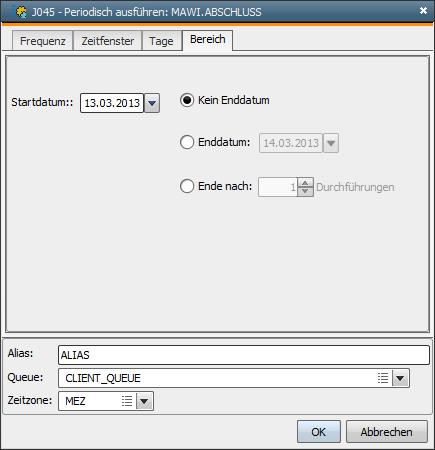435x450 pixels.
Task: Open the Zeitzone dropdown arrow
Action: (x=144, y=401)
